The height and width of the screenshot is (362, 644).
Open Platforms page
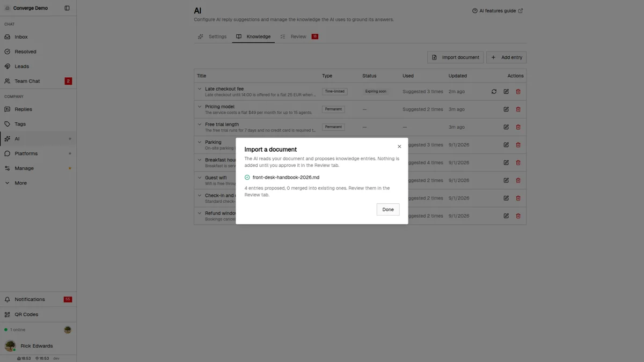tap(38, 153)
